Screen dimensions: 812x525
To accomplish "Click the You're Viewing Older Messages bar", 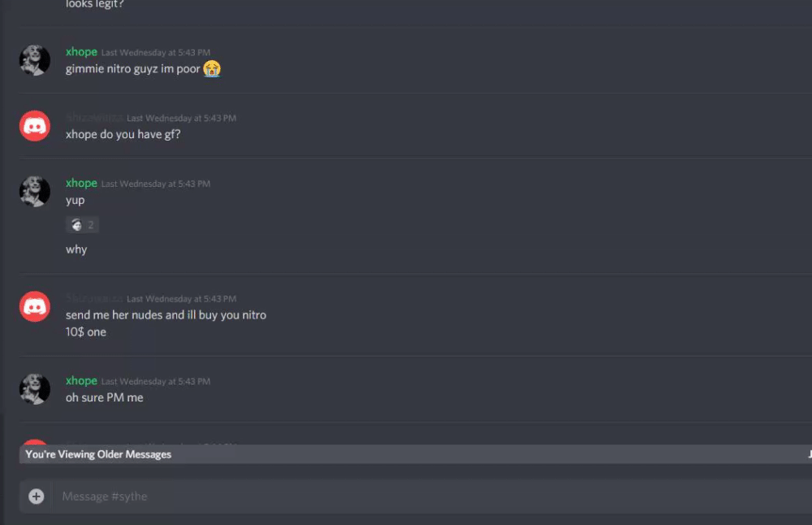I will point(415,454).
